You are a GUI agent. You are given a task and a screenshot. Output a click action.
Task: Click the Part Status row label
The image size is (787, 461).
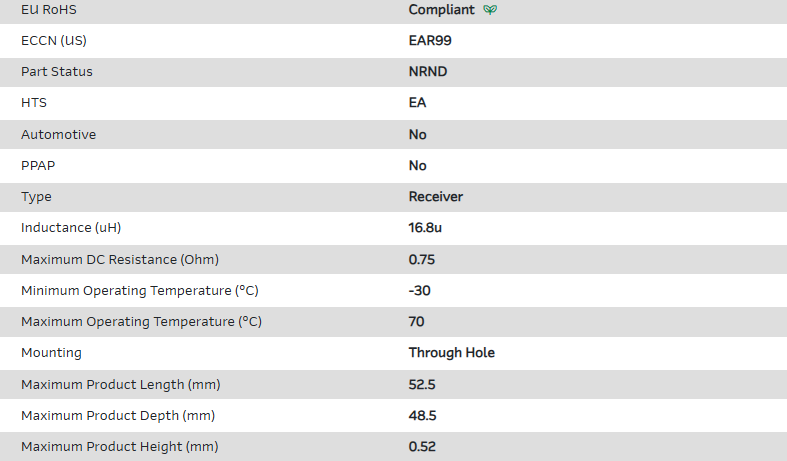[x=57, y=72]
